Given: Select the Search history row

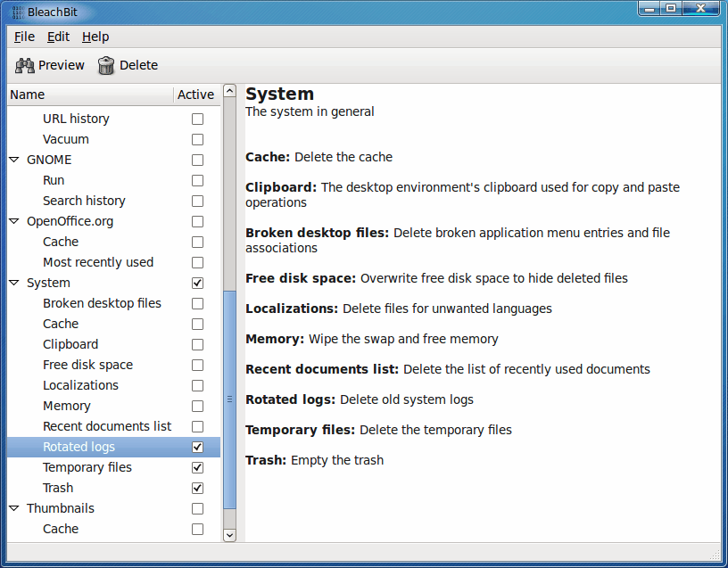Looking at the screenshot, I should coord(114,201).
